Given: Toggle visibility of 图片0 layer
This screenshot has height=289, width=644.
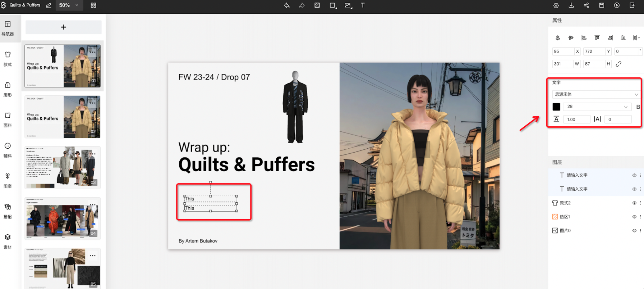Looking at the screenshot, I should pyautogui.click(x=634, y=231).
